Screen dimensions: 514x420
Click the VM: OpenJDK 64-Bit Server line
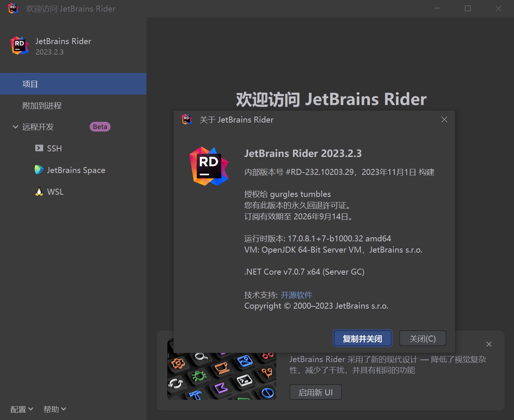point(333,250)
